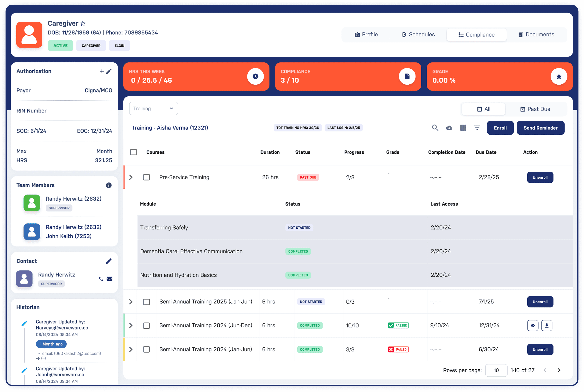View the Semi-Annual 2024 Jun-Dec eye icon

(x=532, y=325)
